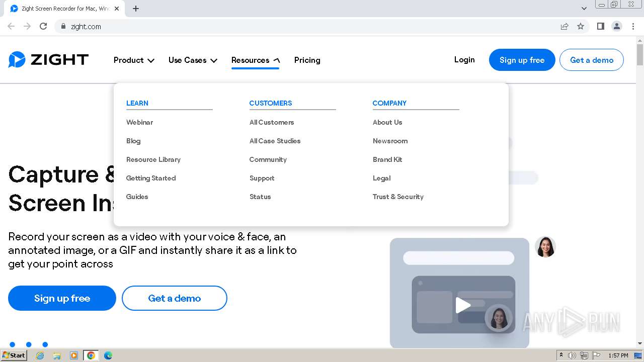This screenshot has height=362, width=644.
Task: Open Chrome three-dot menu
Action: (x=633, y=26)
